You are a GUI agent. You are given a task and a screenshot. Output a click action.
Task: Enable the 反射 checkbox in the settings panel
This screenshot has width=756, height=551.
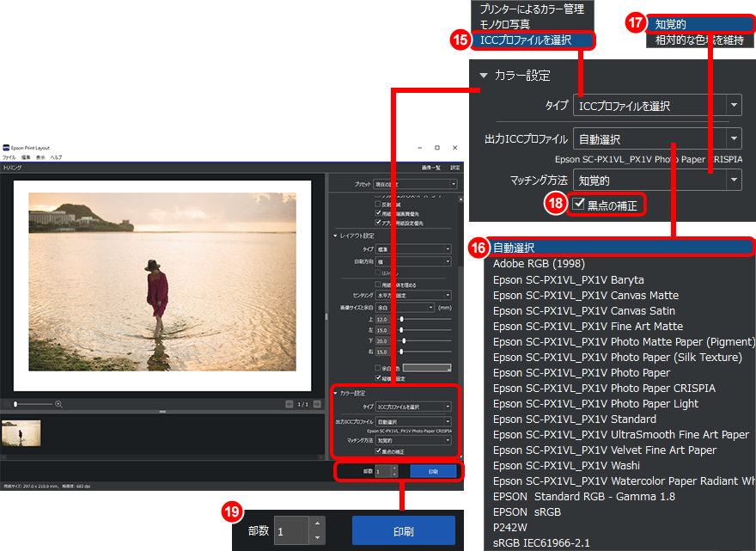pyautogui.click(x=378, y=203)
